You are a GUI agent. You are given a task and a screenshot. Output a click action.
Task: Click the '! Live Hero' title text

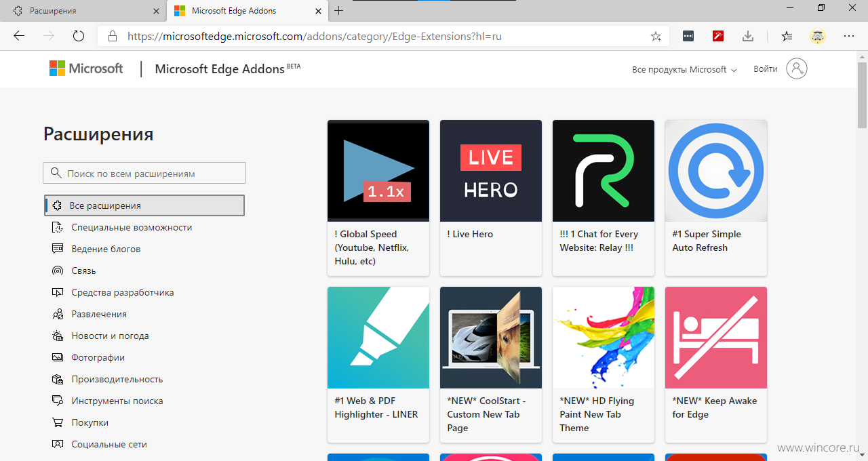tap(470, 234)
